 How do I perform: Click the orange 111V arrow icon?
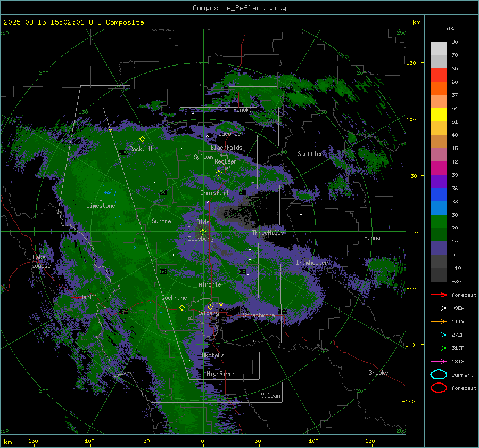[439, 321]
